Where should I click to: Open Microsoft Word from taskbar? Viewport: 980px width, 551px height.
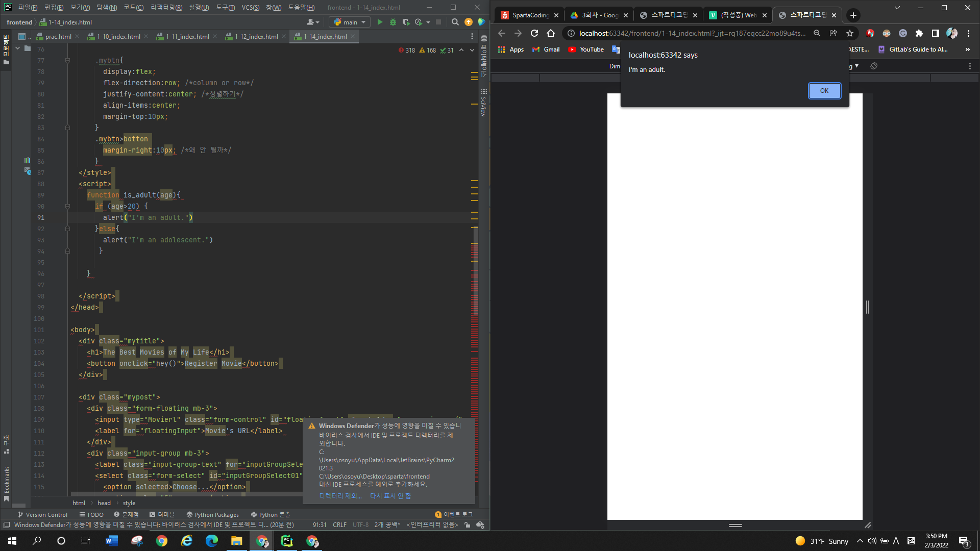pyautogui.click(x=112, y=541)
